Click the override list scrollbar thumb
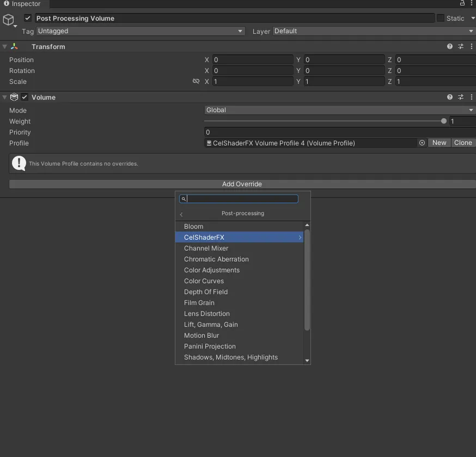 (307, 280)
